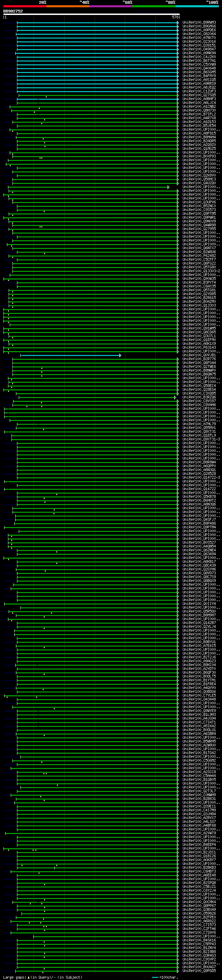Screen dimensions: 222x980
Task: Click the query end position 578
Action: point(175,17)
